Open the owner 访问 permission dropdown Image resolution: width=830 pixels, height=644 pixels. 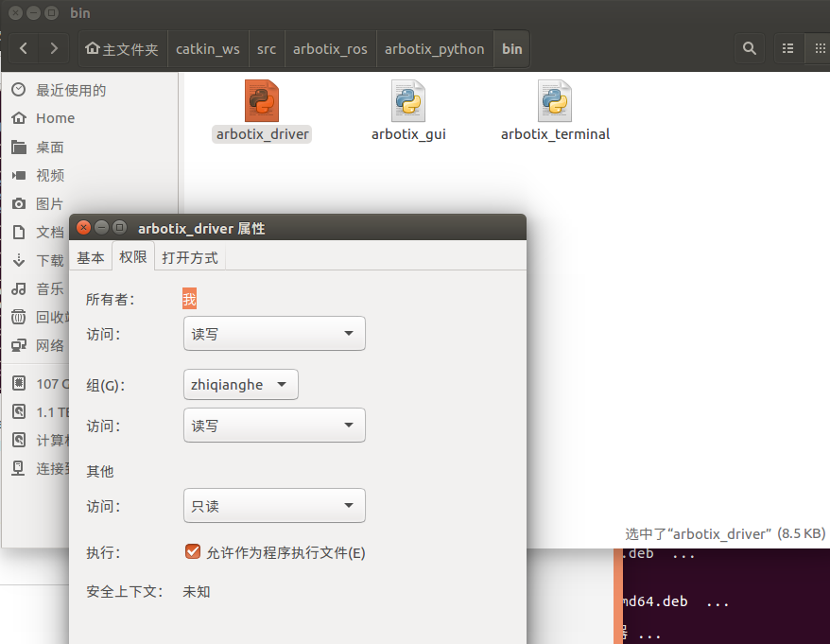(273, 333)
